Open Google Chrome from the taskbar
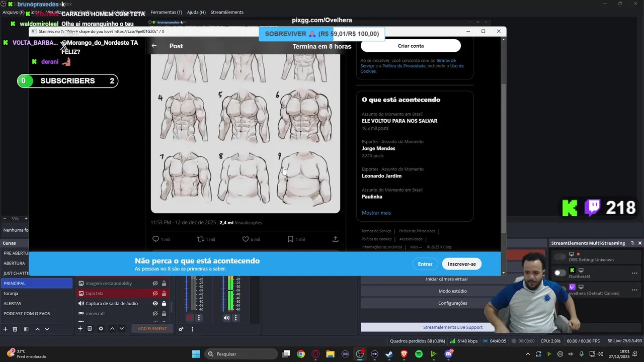Screen dimensions: 644x362 point(300,354)
